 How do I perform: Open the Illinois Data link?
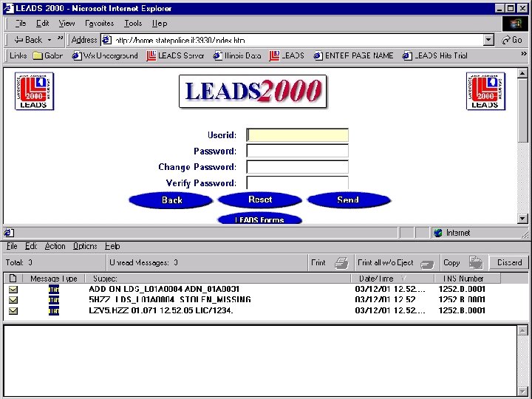(237, 55)
